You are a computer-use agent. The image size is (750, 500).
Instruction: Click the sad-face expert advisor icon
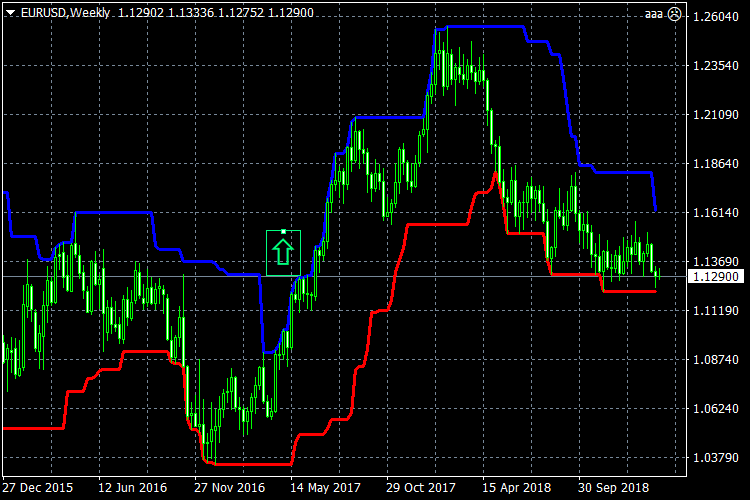point(674,14)
